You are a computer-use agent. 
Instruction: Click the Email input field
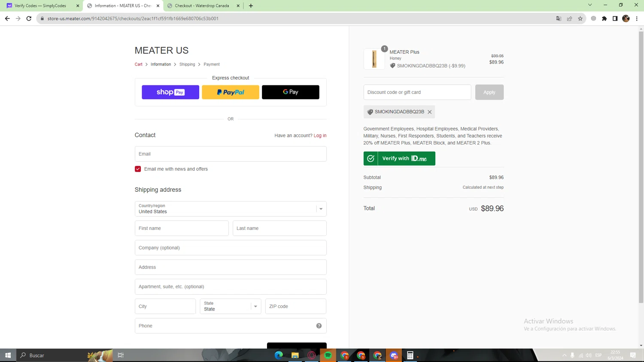(x=231, y=154)
